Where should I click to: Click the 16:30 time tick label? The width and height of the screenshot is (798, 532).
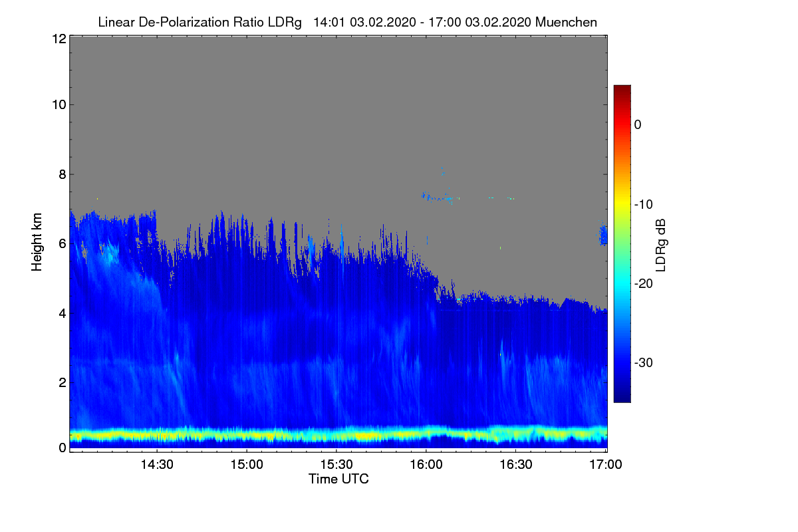[x=516, y=465]
